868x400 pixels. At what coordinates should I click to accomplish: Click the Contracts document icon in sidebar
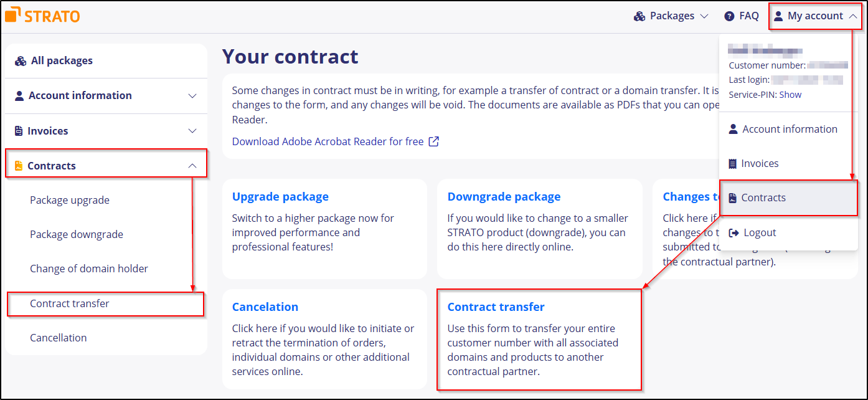coord(19,165)
